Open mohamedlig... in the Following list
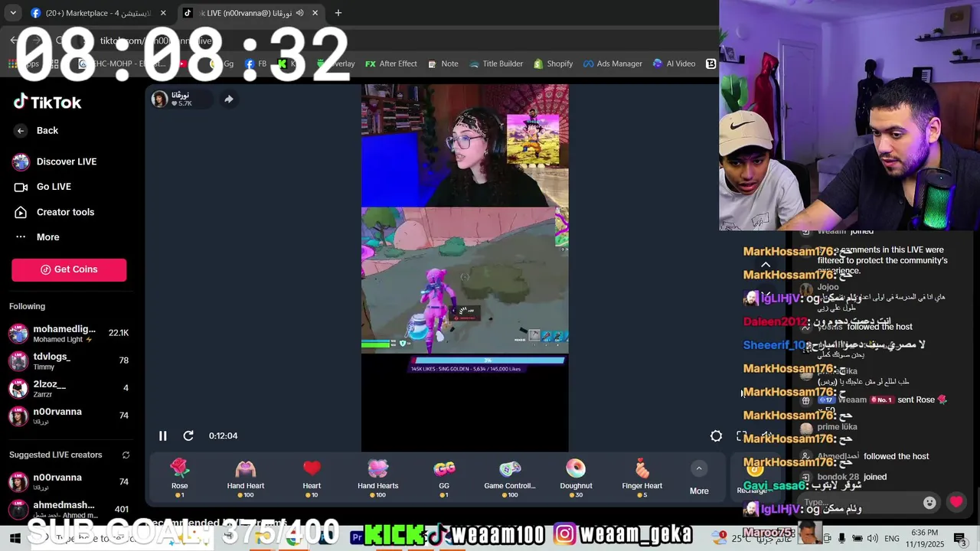Image resolution: width=980 pixels, height=551 pixels. tap(69, 334)
